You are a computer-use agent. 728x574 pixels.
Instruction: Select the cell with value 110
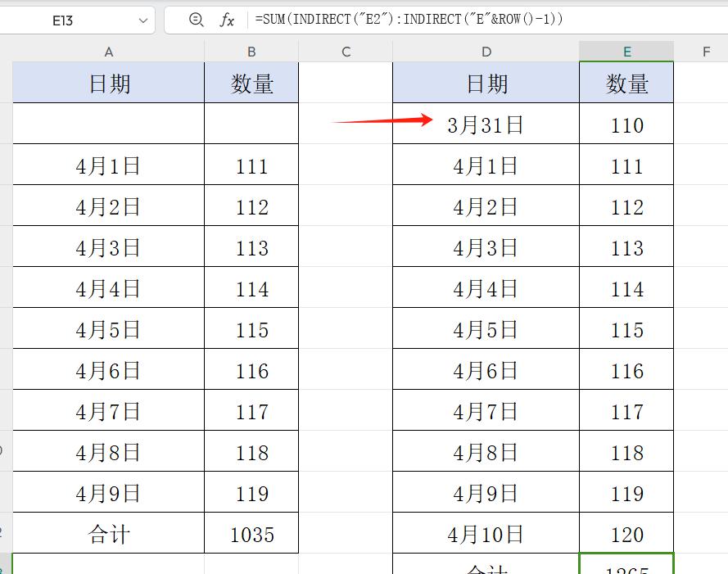(x=626, y=124)
